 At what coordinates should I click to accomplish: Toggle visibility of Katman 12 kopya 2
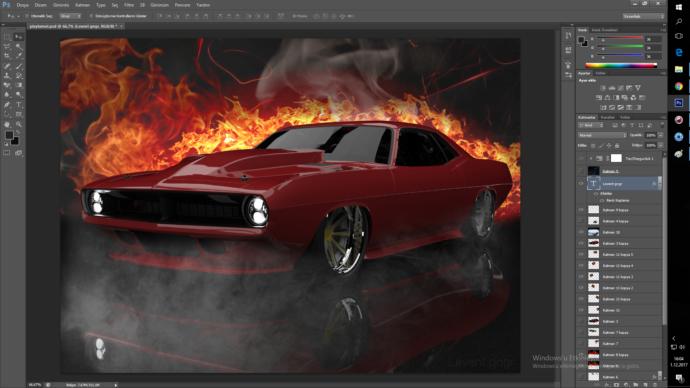tap(581, 288)
